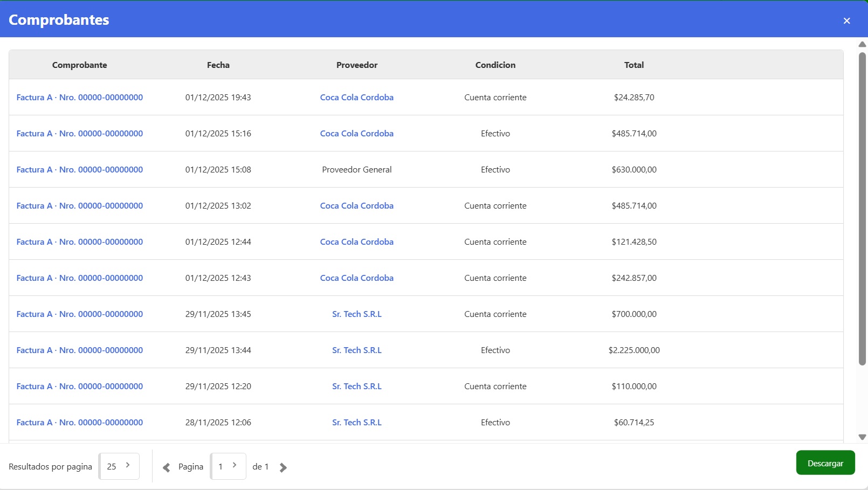Go to next page arrow
This screenshot has width=868, height=490.
[283, 467]
